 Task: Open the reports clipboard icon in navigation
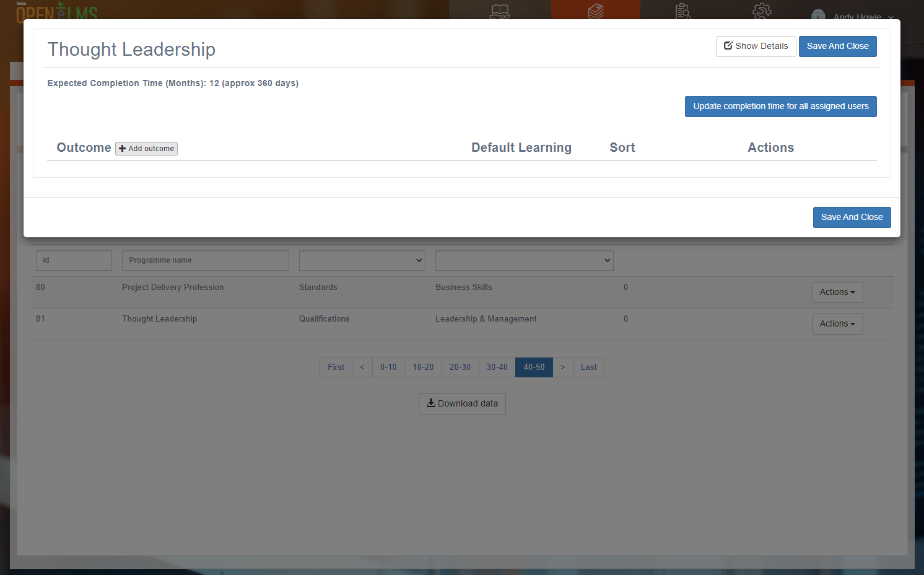click(x=683, y=11)
